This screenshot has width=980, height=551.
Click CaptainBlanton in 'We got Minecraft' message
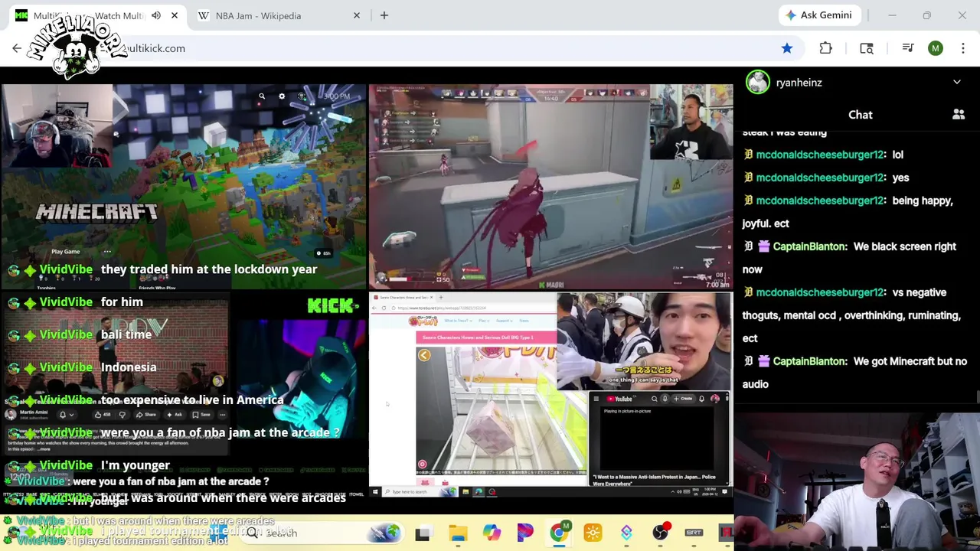pos(809,361)
